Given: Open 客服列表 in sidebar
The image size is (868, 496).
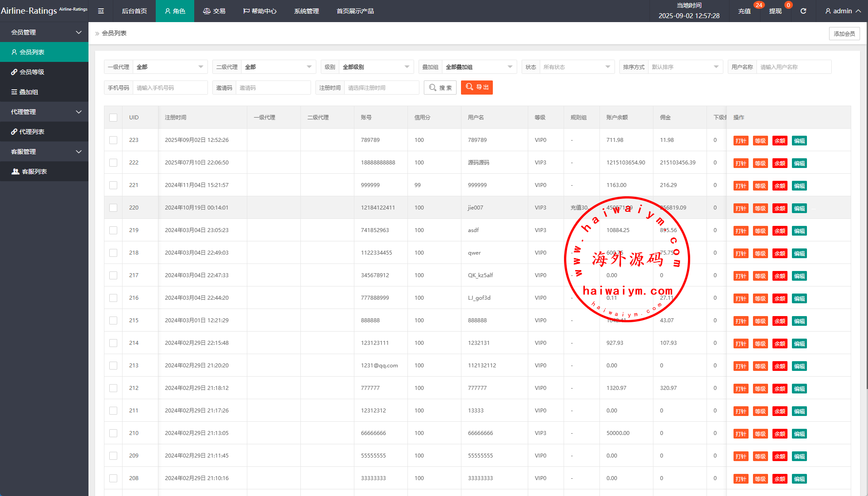Looking at the screenshot, I should (x=35, y=172).
